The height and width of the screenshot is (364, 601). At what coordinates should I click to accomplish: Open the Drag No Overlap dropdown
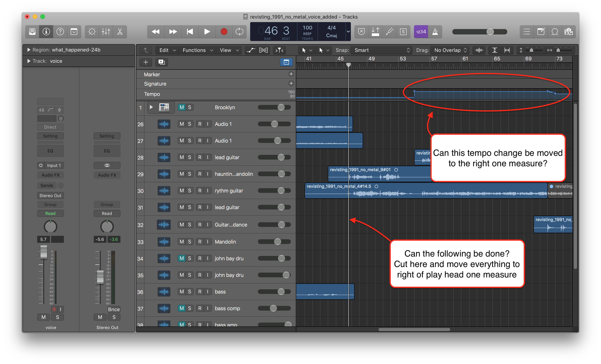point(450,50)
